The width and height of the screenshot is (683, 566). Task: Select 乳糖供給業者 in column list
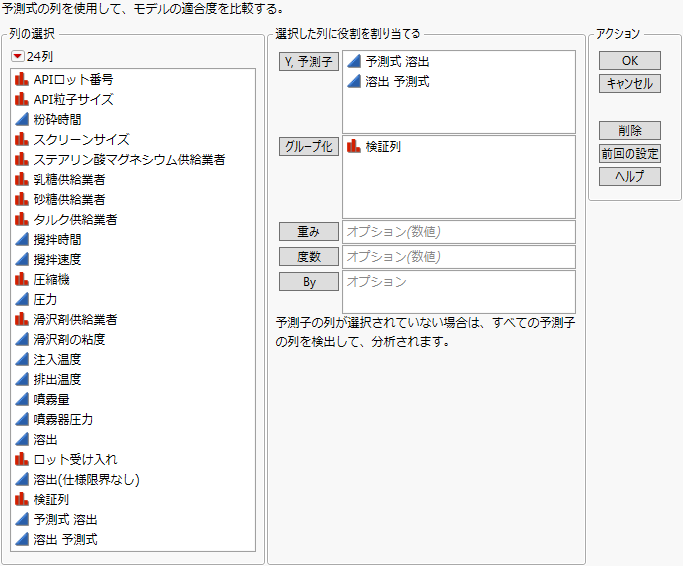(x=69, y=180)
